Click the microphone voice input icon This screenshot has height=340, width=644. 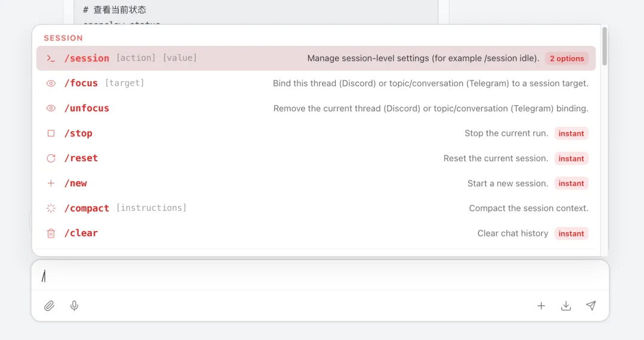(x=75, y=306)
